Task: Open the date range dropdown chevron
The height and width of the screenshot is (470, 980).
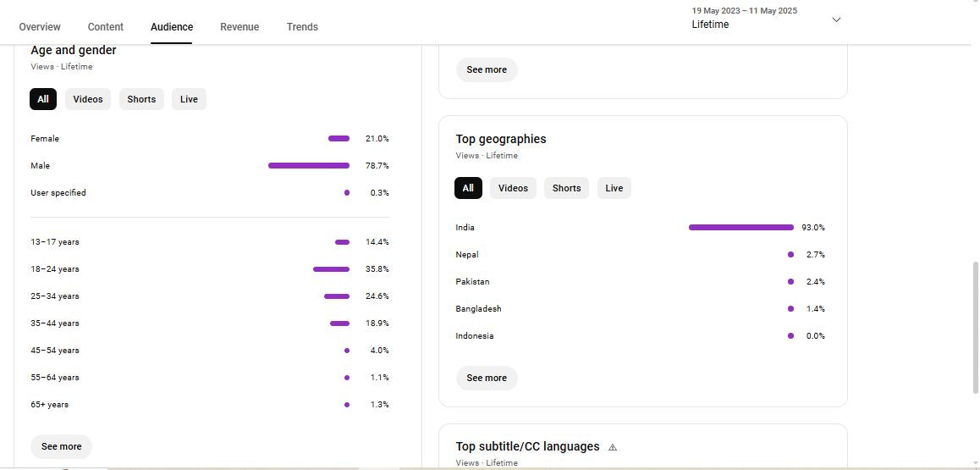Action: [836, 19]
